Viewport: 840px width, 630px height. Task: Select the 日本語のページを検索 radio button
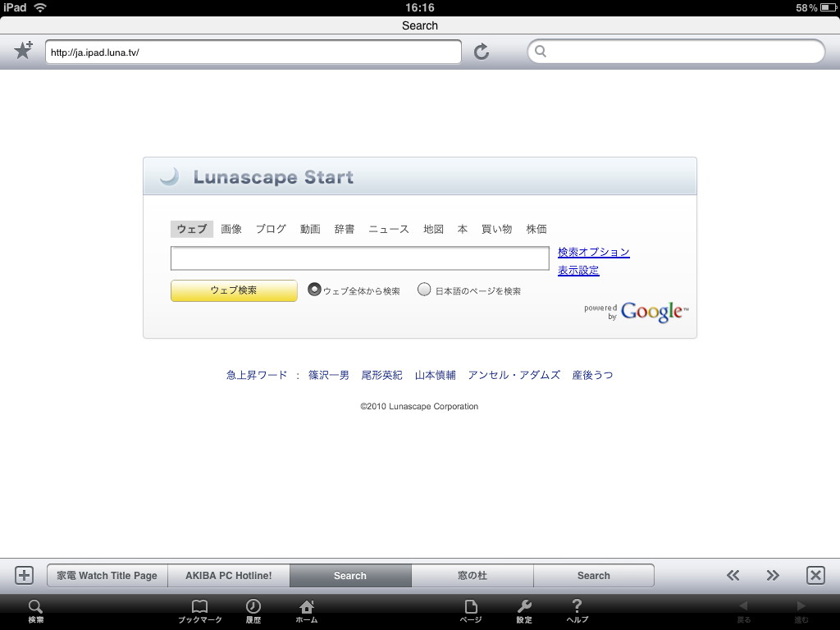tap(424, 289)
